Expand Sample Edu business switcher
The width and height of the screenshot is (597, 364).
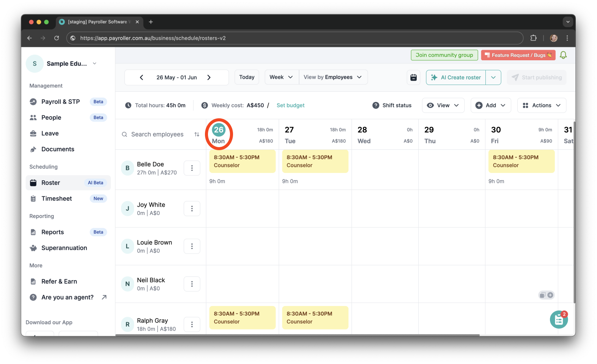95,63
